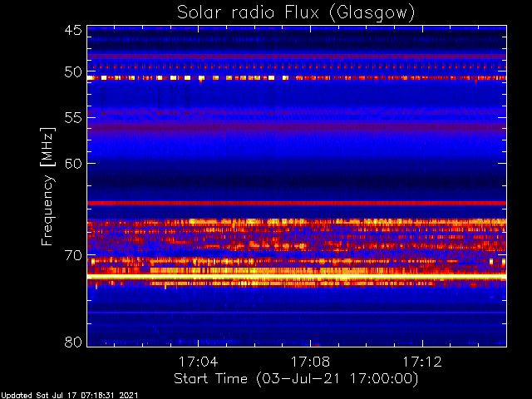Click the 60 frequency axis value
The image size is (532, 399).
click(73, 164)
